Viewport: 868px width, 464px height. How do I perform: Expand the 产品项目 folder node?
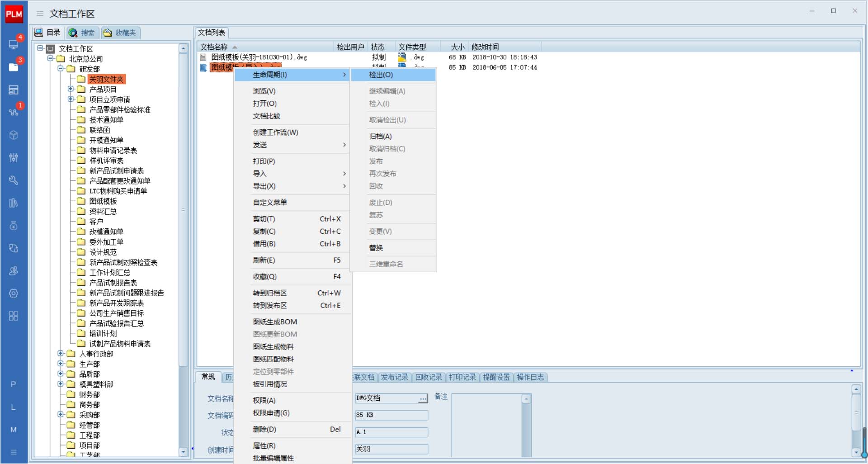tap(71, 89)
